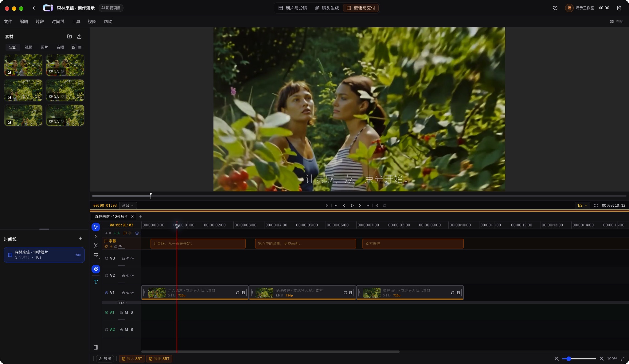Open the document icon at top right

[x=619, y=8]
